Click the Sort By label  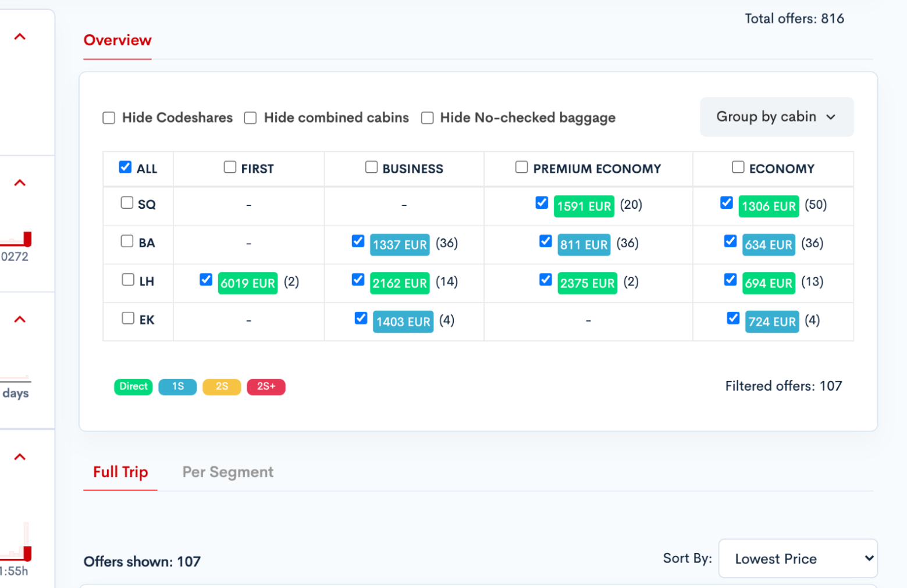(687, 558)
